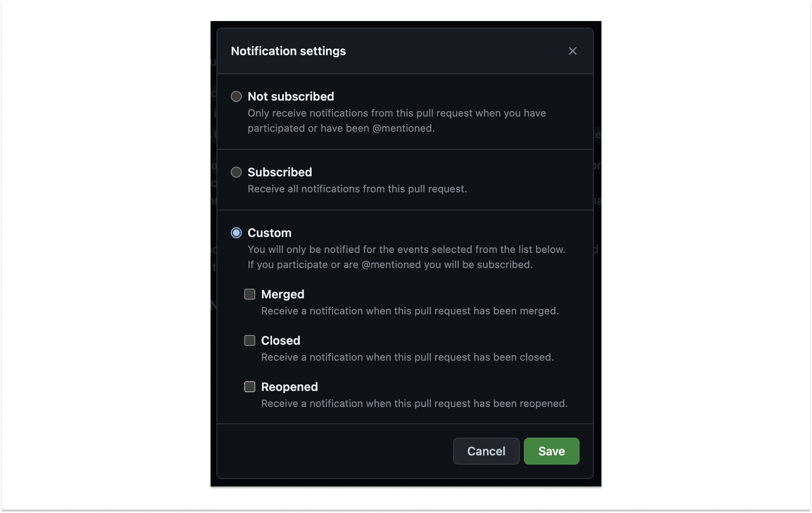Screen dimensions: 812x513
Task: Select the Custom notification option
Action: coord(236,232)
